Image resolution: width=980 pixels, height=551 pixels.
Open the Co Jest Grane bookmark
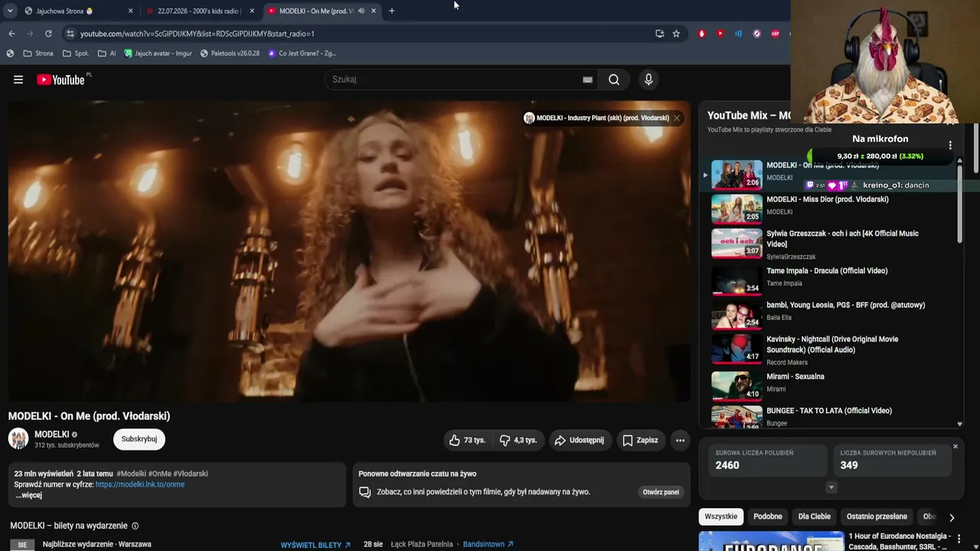pos(302,54)
